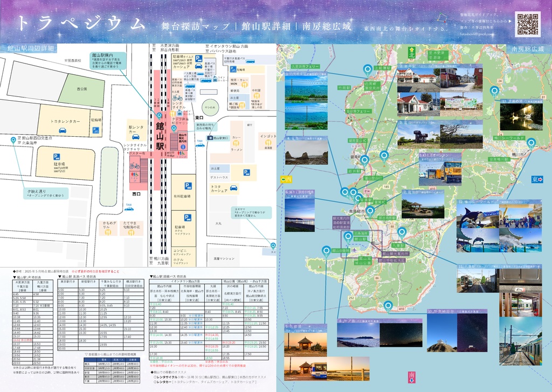Open the orca statue Sea World photo

[x=478, y=216]
